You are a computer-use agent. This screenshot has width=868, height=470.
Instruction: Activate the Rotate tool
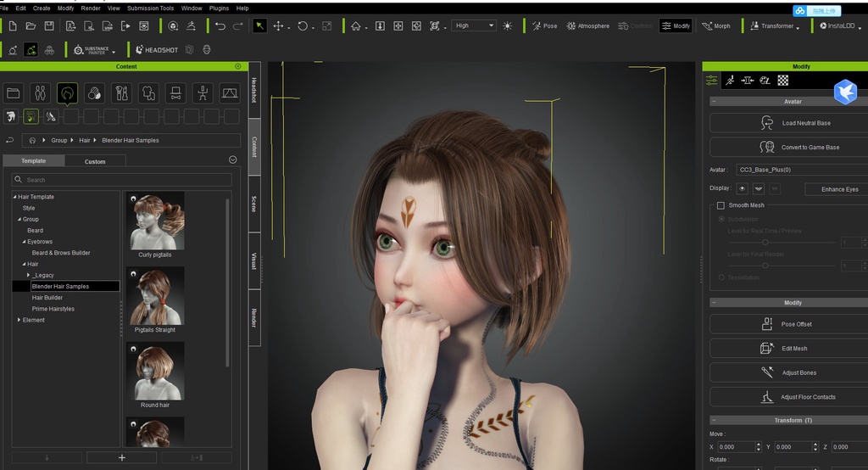coord(303,26)
